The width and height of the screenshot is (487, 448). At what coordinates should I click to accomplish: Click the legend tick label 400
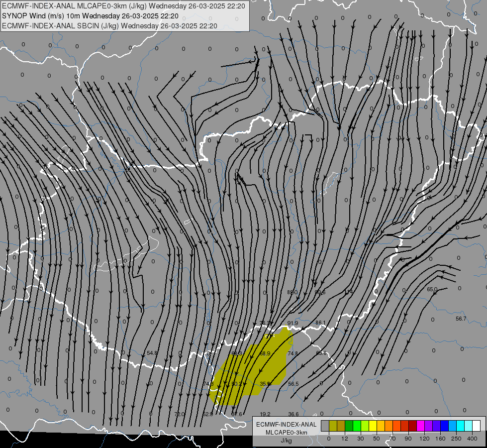tap(472, 439)
